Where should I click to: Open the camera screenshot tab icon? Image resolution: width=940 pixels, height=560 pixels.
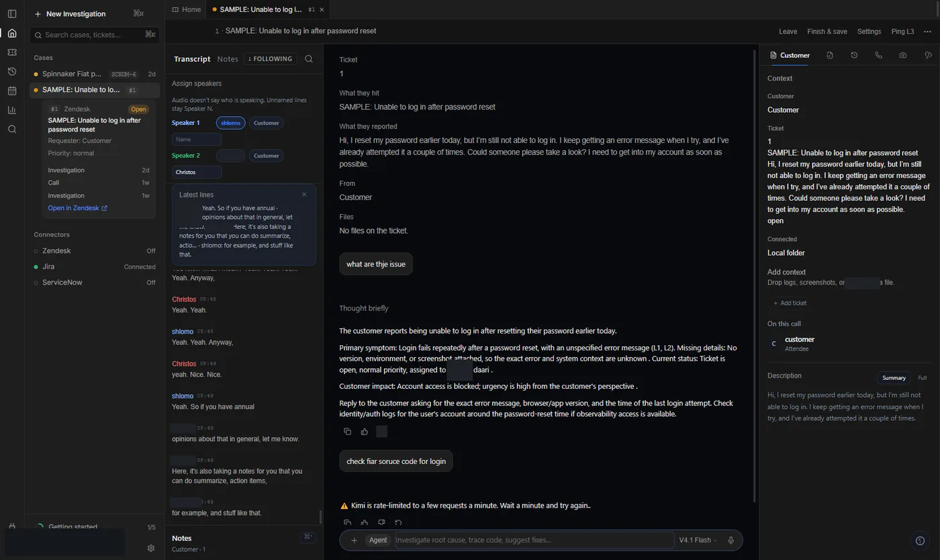coord(903,55)
